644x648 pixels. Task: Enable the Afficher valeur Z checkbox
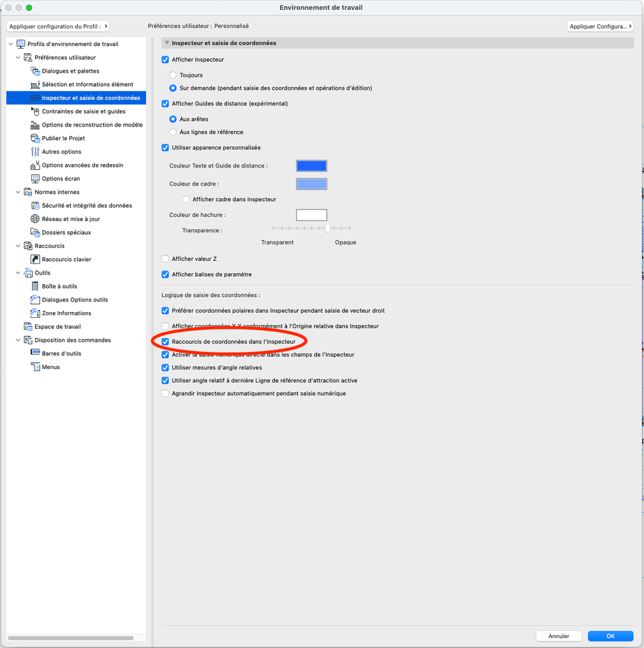pyautogui.click(x=165, y=259)
